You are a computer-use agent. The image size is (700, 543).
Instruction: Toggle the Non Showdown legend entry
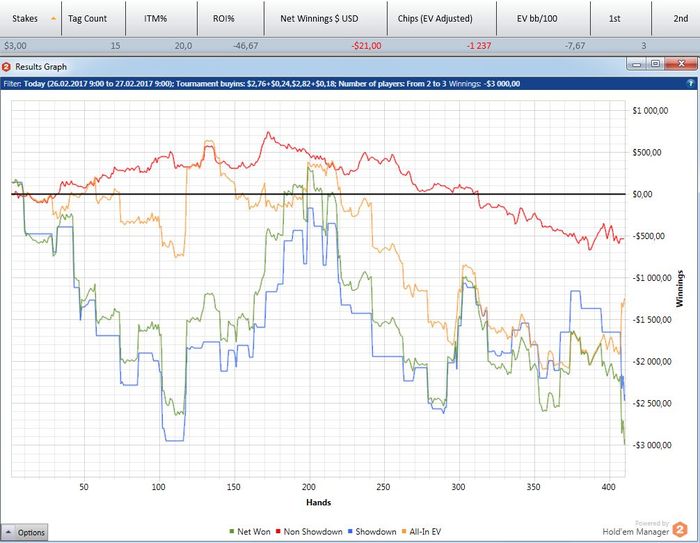[309, 531]
